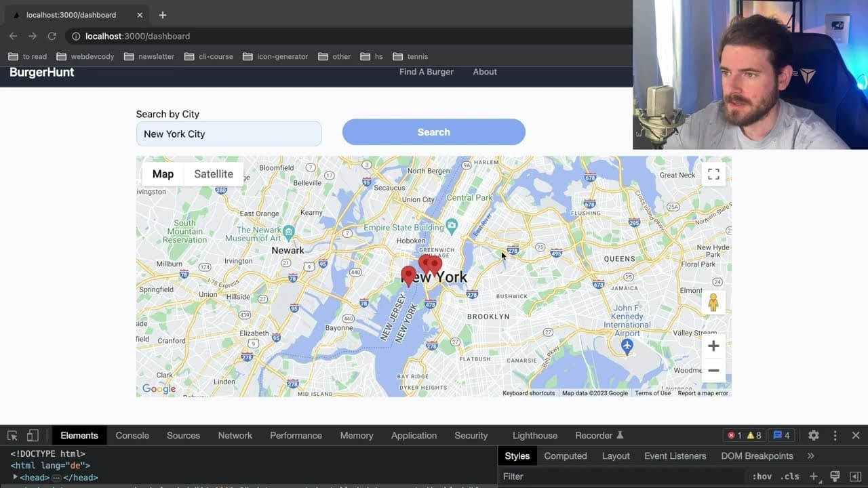
Task: Select the Event Listeners pane tab
Action: coord(675,456)
